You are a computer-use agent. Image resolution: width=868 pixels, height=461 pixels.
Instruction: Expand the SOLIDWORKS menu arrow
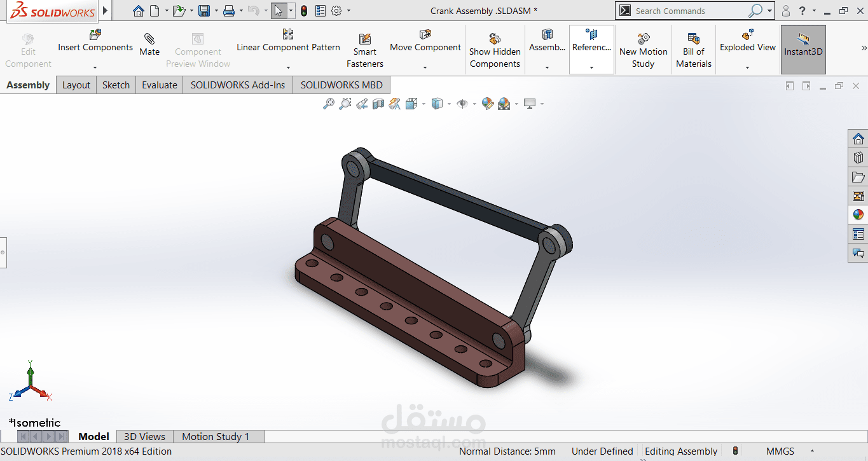106,11
